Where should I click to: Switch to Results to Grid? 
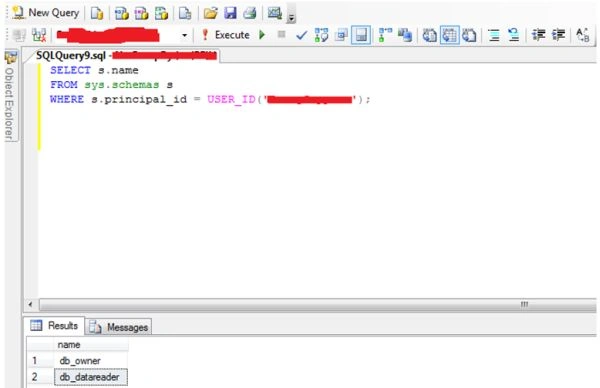[450, 36]
